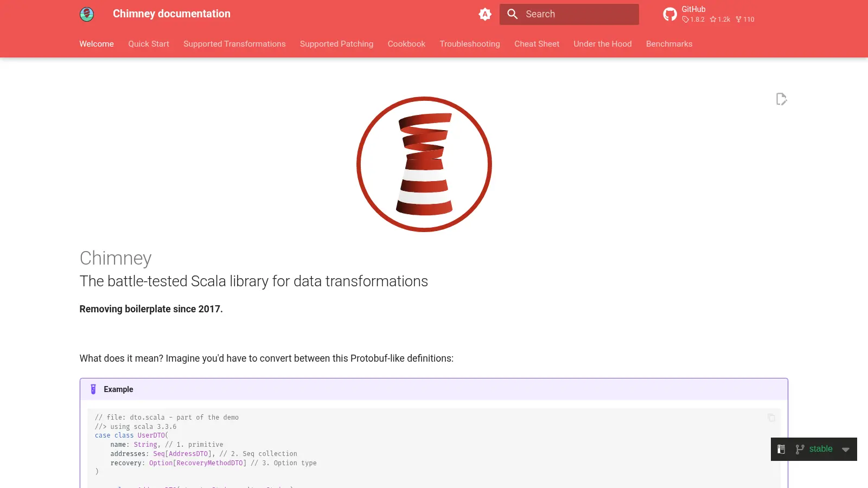Click the GitHub octocat icon

pyautogui.click(x=670, y=14)
